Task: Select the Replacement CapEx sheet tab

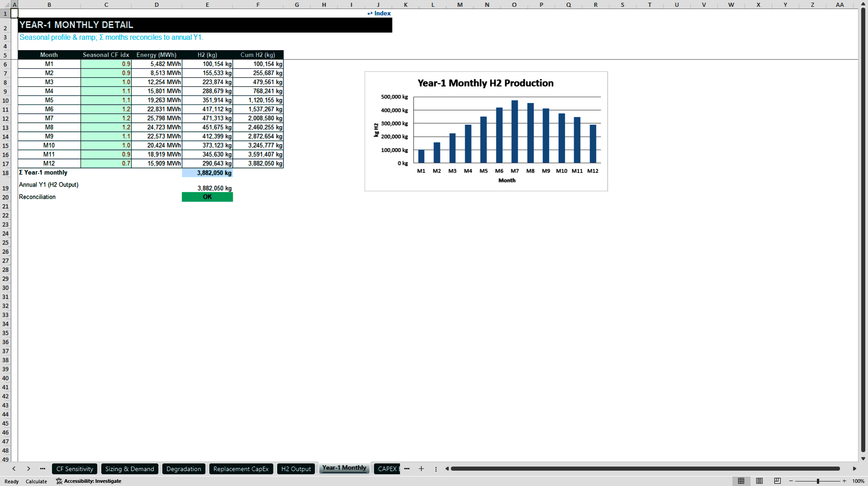Action: pos(241,469)
